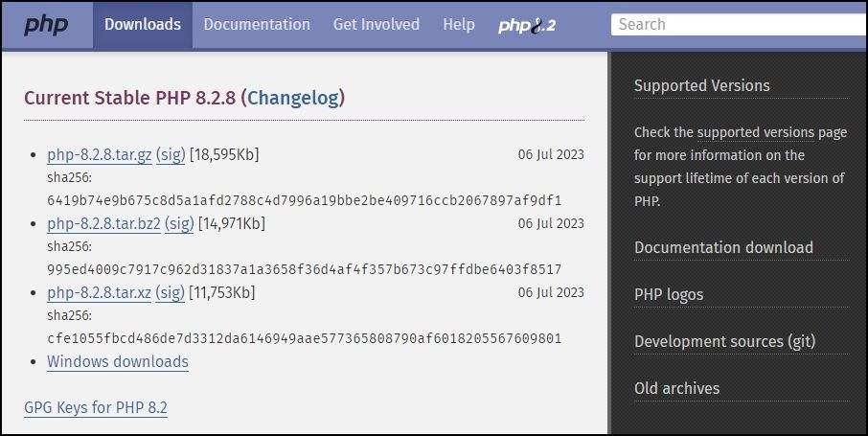Open the PHP 8.2.8 Changelog link
This screenshot has height=436, width=868.
(x=295, y=98)
